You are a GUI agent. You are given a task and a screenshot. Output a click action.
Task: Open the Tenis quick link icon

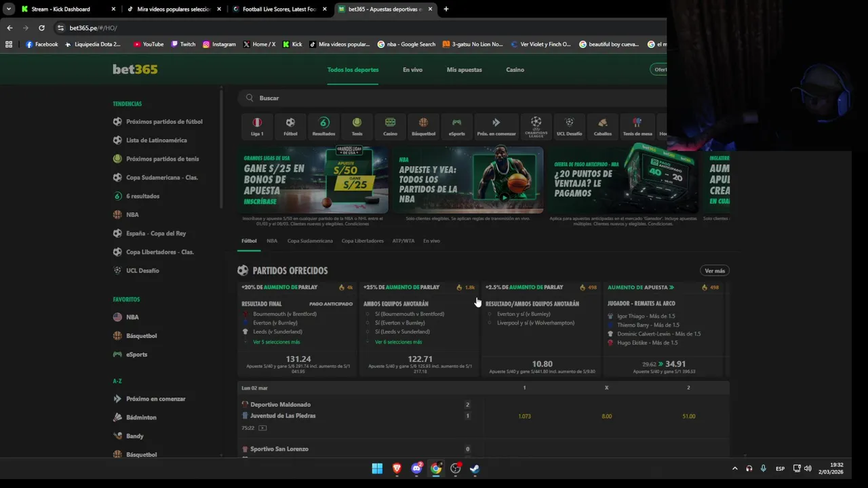(x=357, y=126)
